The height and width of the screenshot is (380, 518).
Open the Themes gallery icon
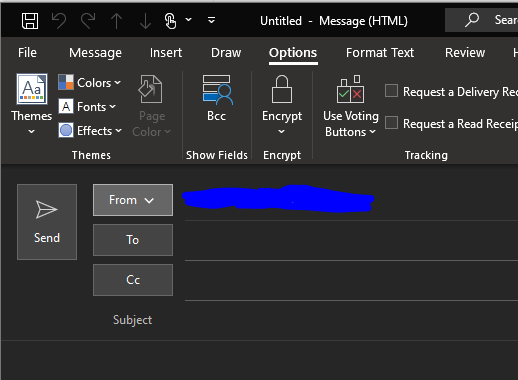point(32,89)
